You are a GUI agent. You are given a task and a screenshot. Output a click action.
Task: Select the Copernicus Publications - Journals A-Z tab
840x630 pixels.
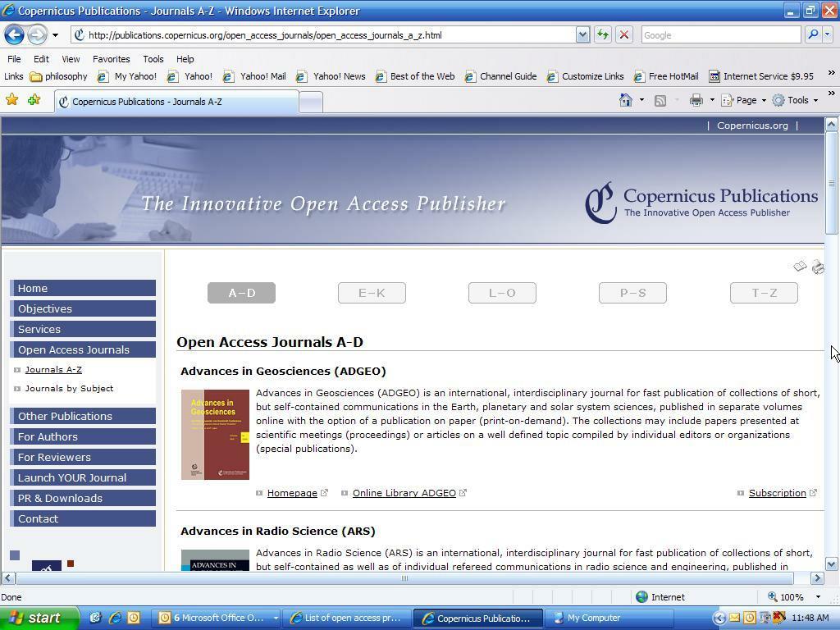click(x=176, y=102)
